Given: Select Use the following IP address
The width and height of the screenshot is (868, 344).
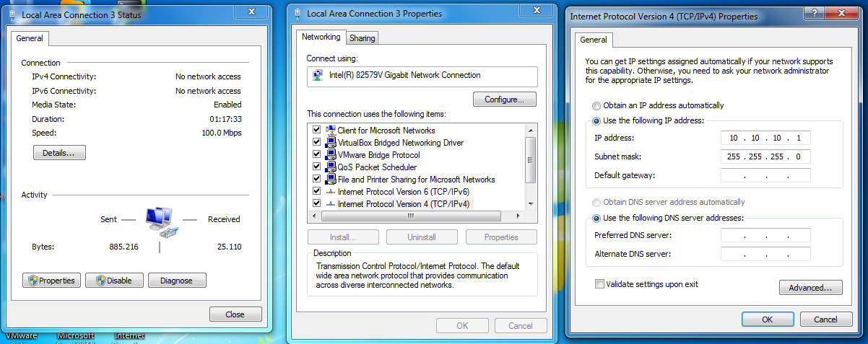Looking at the screenshot, I should coord(596,120).
